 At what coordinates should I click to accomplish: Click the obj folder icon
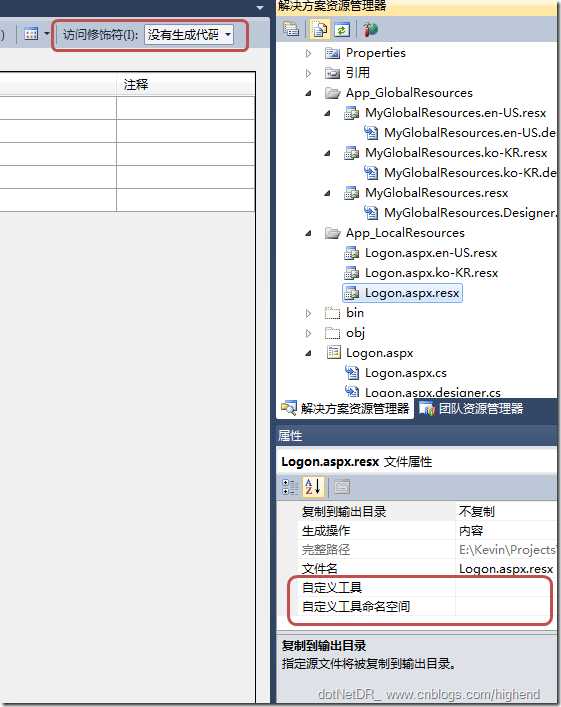[x=332, y=333]
